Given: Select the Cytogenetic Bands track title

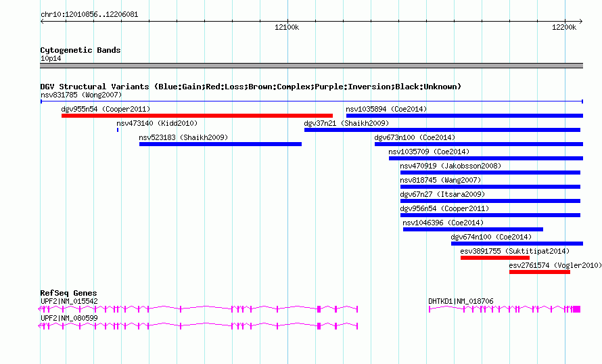Looking at the screenshot, I should pyautogui.click(x=80, y=50).
